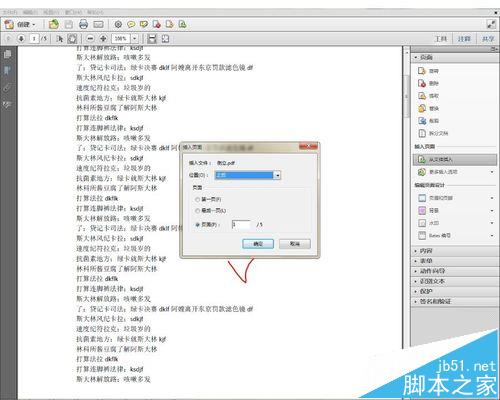Select the 第一页 (First) radio button
Image resolution: width=500 pixels, height=400 pixels.
click(197, 199)
